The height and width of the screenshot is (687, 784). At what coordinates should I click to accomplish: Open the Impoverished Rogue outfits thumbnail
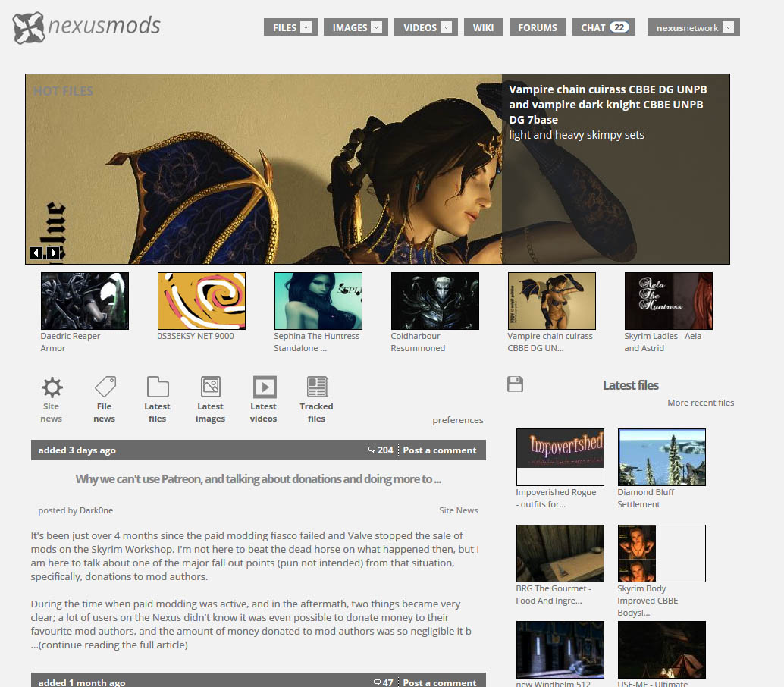[560, 457]
